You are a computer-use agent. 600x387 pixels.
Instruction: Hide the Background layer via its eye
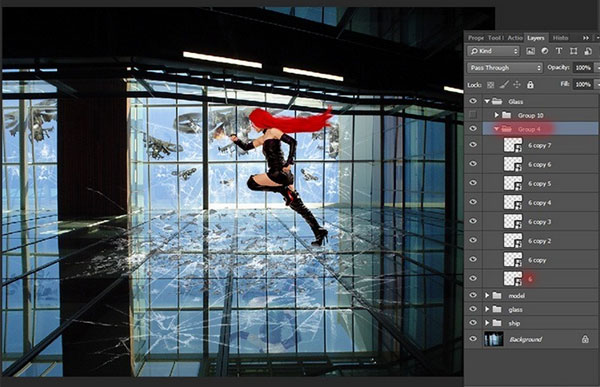pyautogui.click(x=473, y=339)
